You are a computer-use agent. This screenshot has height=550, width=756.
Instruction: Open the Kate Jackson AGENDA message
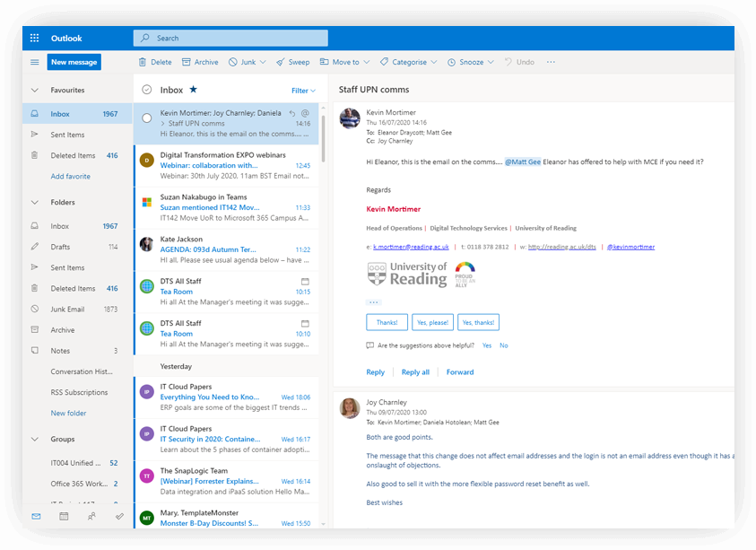tap(227, 249)
